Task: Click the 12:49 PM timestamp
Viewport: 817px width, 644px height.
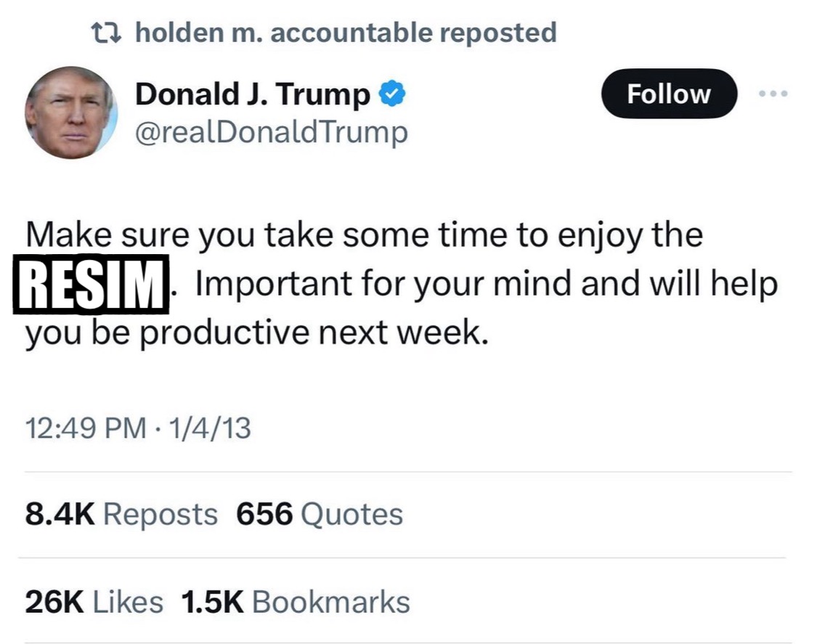Action: click(x=86, y=428)
